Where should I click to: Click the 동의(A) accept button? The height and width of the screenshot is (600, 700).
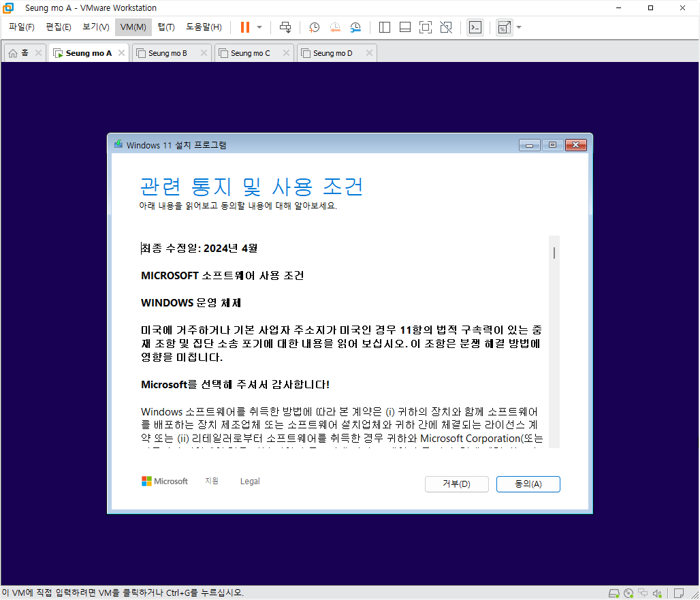528,484
